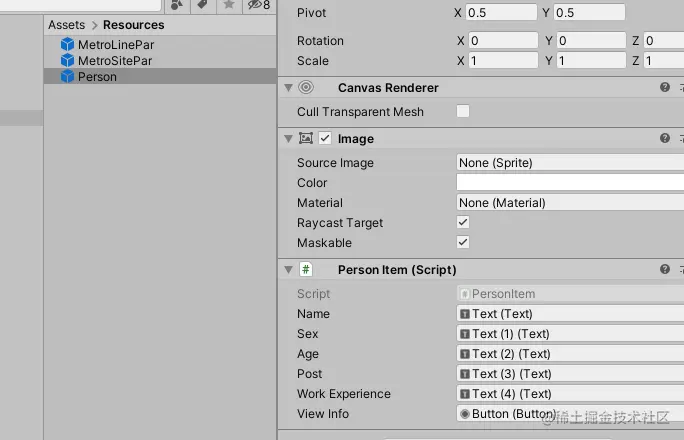
Task: Click the Person blue cube prefab icon
Action: [67, 76]
